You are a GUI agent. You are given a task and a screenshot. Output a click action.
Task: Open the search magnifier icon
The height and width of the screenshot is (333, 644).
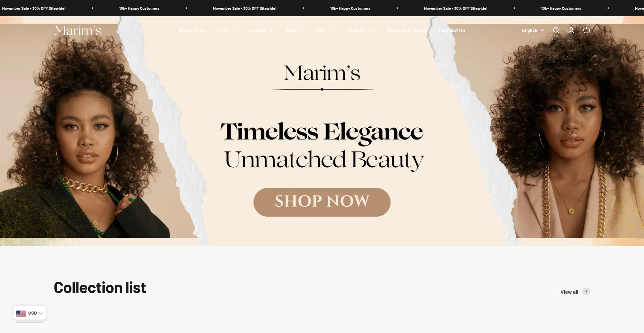[x=556, y=30]
